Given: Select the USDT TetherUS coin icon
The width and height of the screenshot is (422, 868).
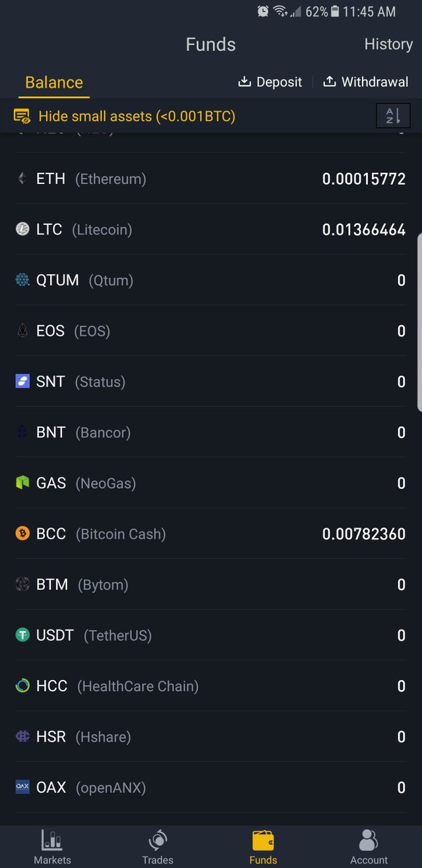Looking at the screenshot, I should (x=22, y=635).
